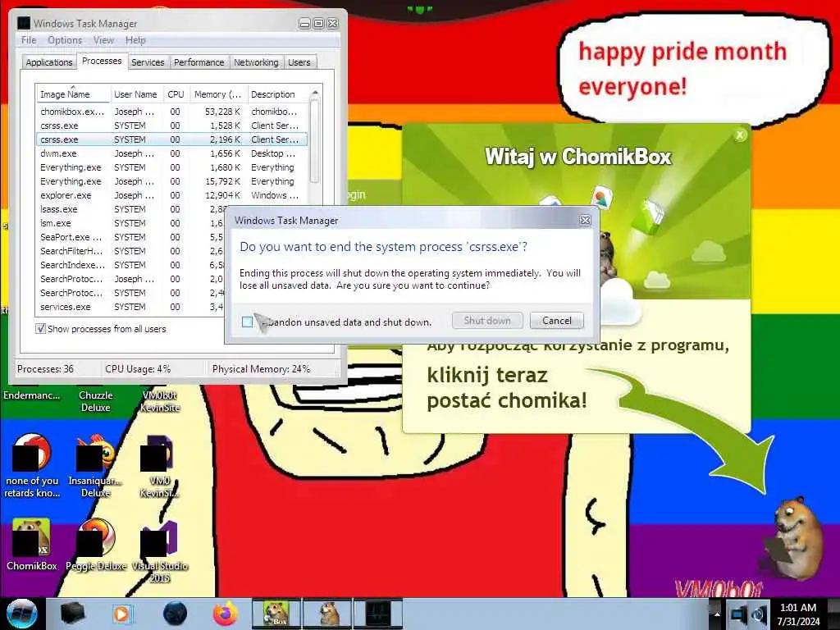Select the lsass.exe process row
840x630 pixels.
[x=130, y=209]
